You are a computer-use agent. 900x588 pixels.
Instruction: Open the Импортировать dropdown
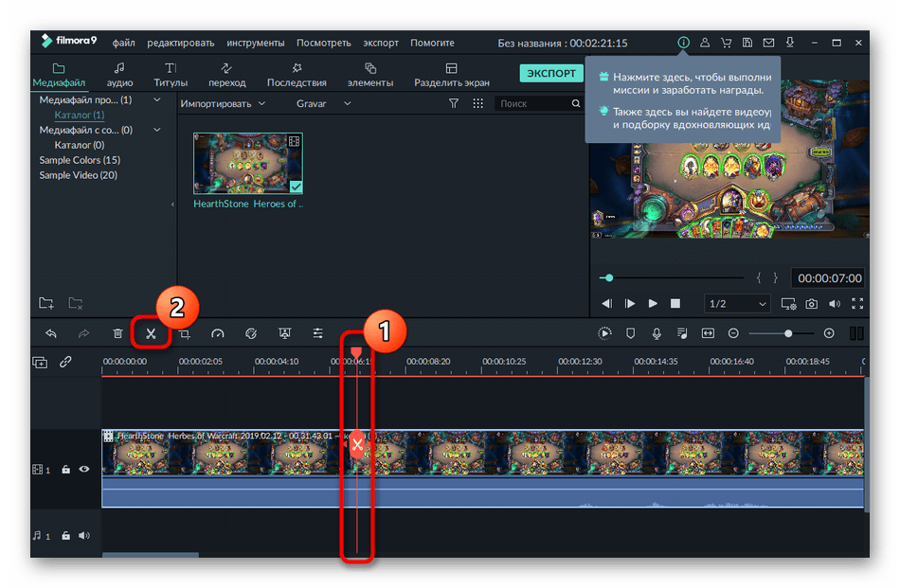pos(224,103)
